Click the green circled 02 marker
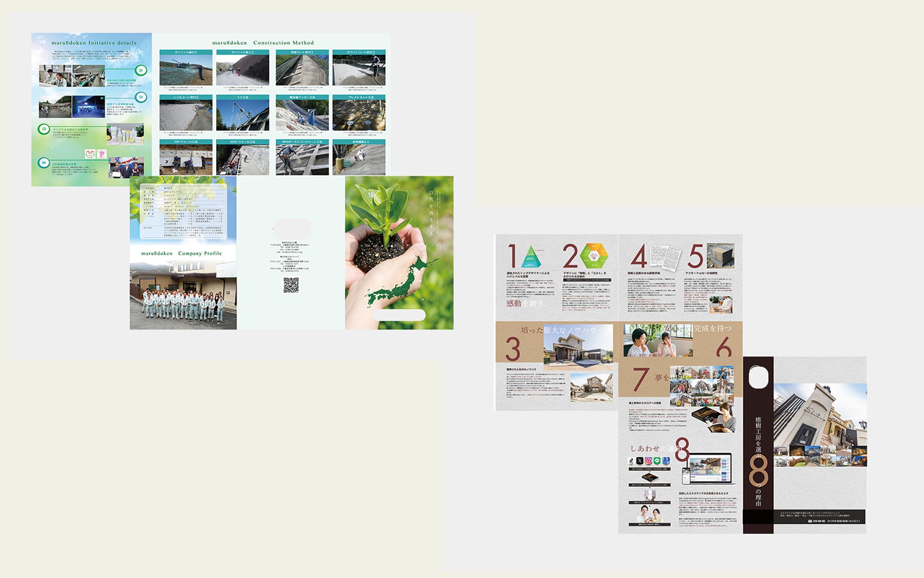This screenshot has height=578, width=924. click(x=141, y=97)
